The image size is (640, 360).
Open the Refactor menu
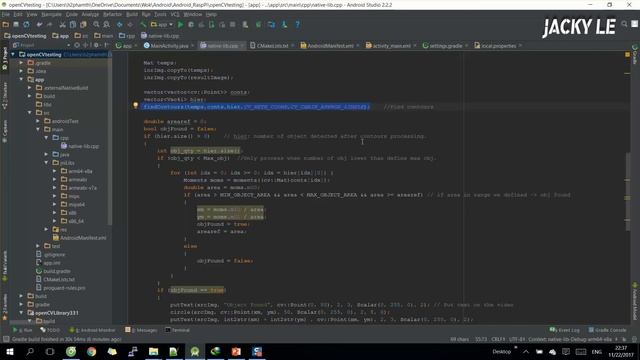pyautogui.click(x=112, y=14)
